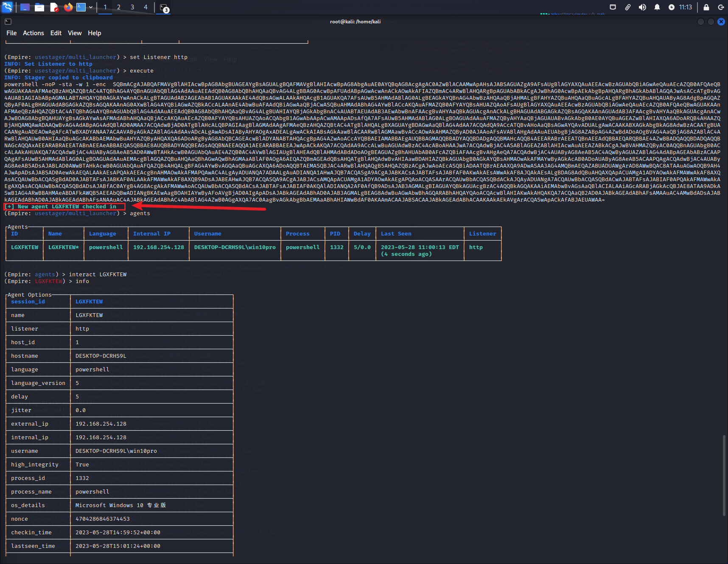Switch to workspace 4
The height and width of the screenshot is (564, 728).
coord(146,7)
